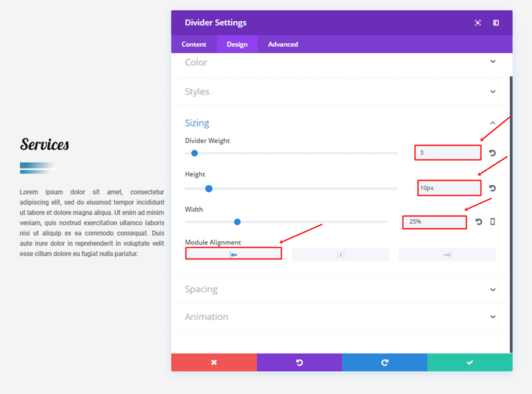Viewport: 532px width, 394px height.
Task: Reset the Width setting
Action: click(479, 222)
